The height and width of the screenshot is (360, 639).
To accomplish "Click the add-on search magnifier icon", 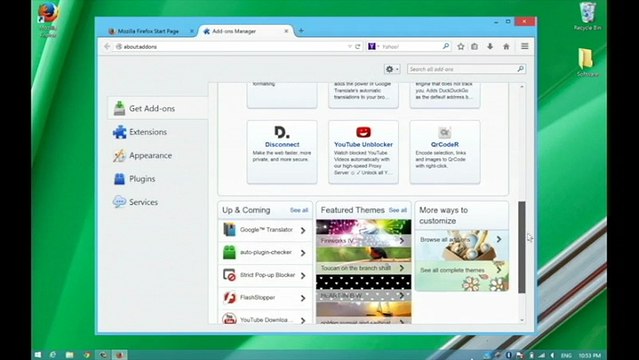I will coord(520,69).
